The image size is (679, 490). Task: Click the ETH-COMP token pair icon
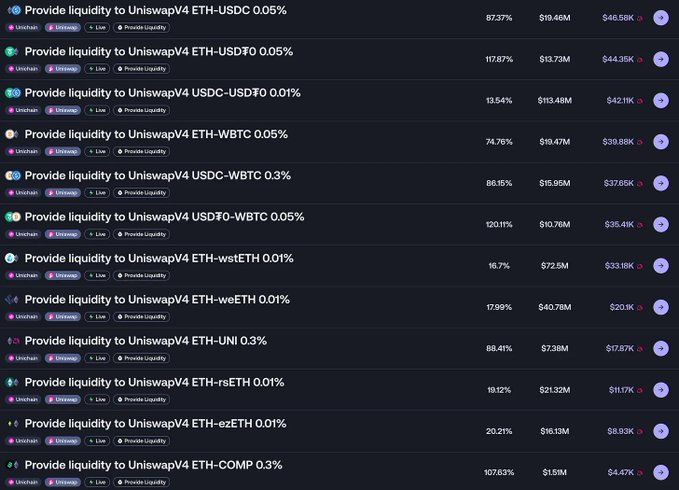pos(12,465)
